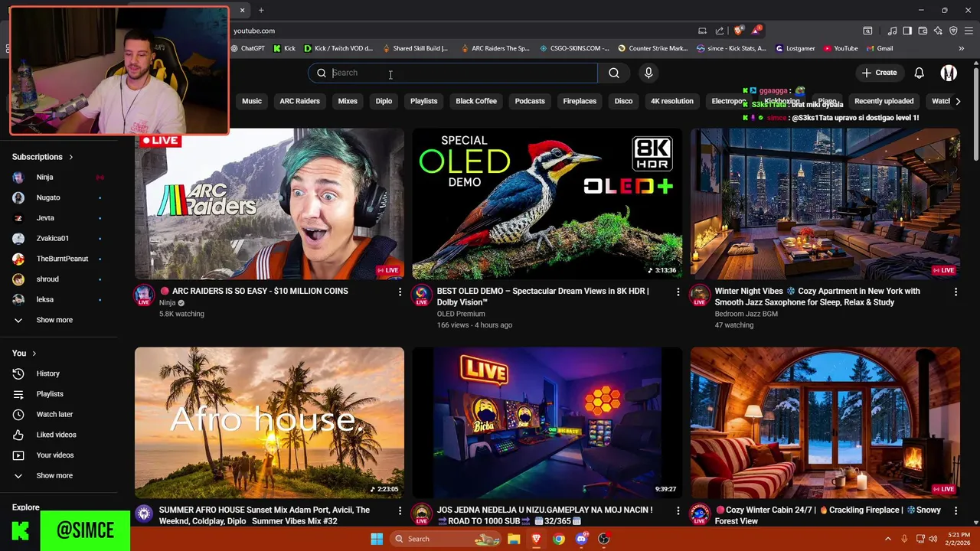
Task: Open options menu for BEST OLED DEMO video
Action: click(x=678, y=292)
